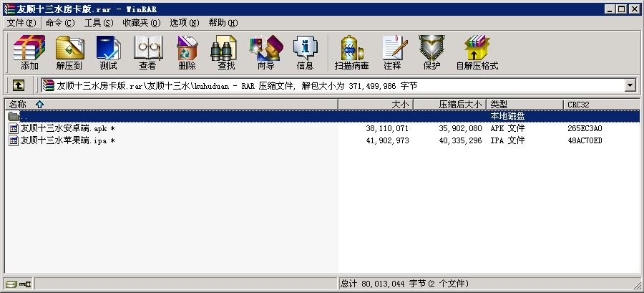This screenshot has height=293, width=644.
Task: Click the 自解压格式 (SFX) icon
Action: pos(477,53)
